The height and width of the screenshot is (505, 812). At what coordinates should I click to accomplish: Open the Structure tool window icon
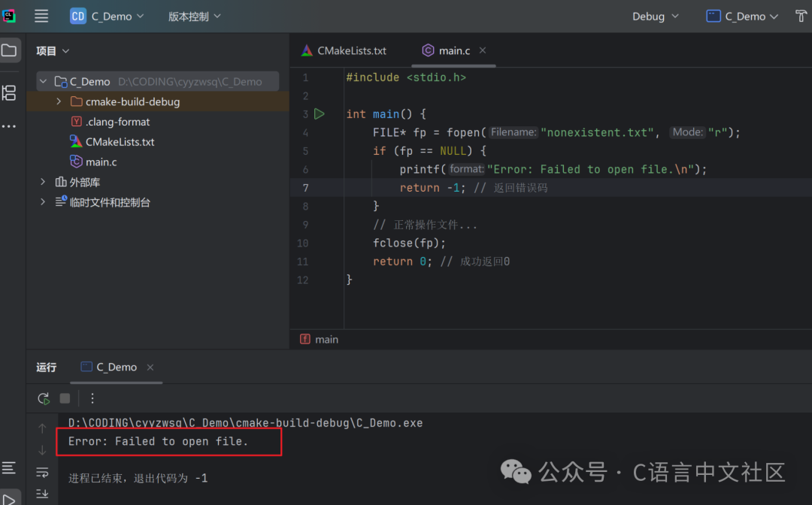tap(9, 93)
